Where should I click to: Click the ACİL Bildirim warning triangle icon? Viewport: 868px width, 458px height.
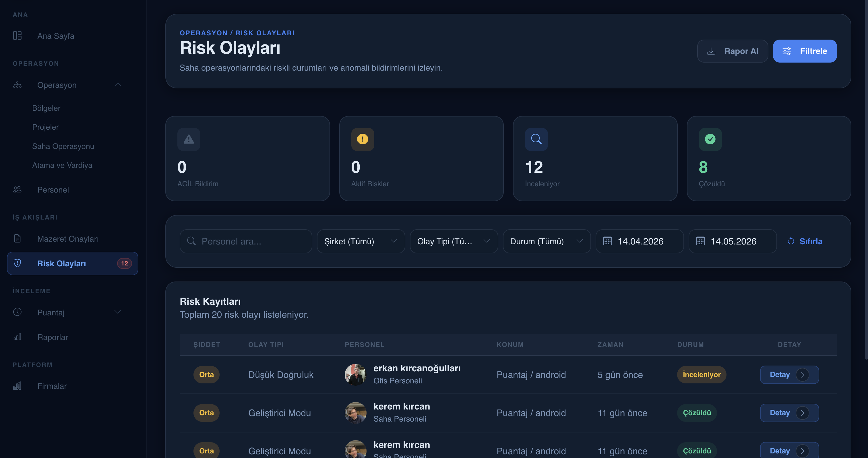pos(189,139)
